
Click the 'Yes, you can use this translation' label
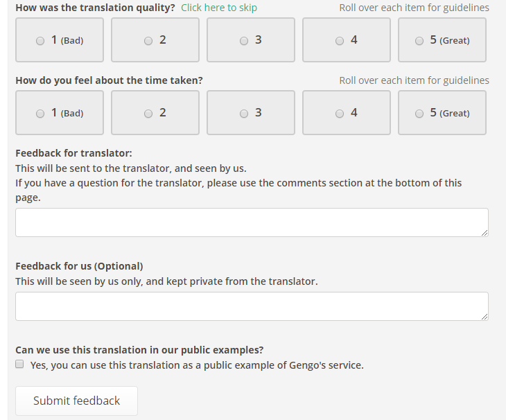click(x=197, y=365)
